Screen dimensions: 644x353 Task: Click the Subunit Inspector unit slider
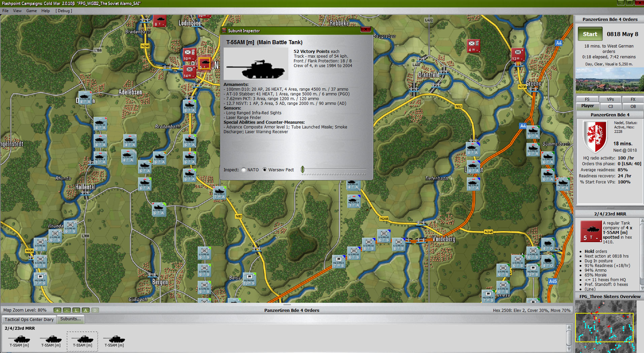tap(302, 170)
